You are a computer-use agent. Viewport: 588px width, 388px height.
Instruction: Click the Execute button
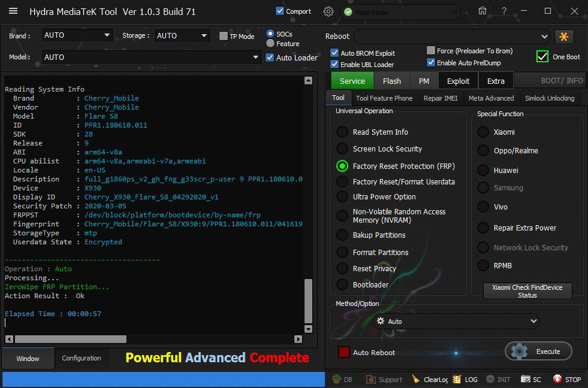538,351
